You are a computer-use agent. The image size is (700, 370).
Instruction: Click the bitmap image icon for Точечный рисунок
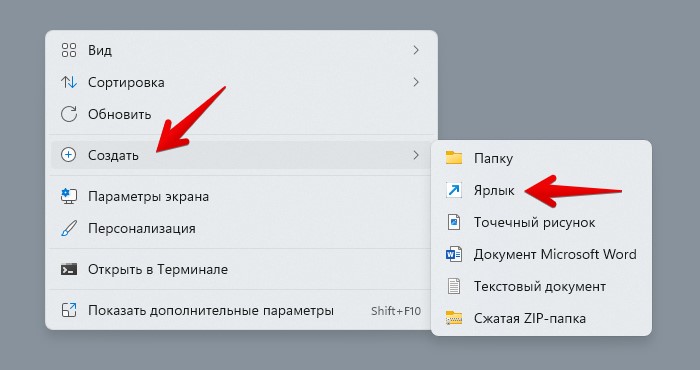pos(454,222)
